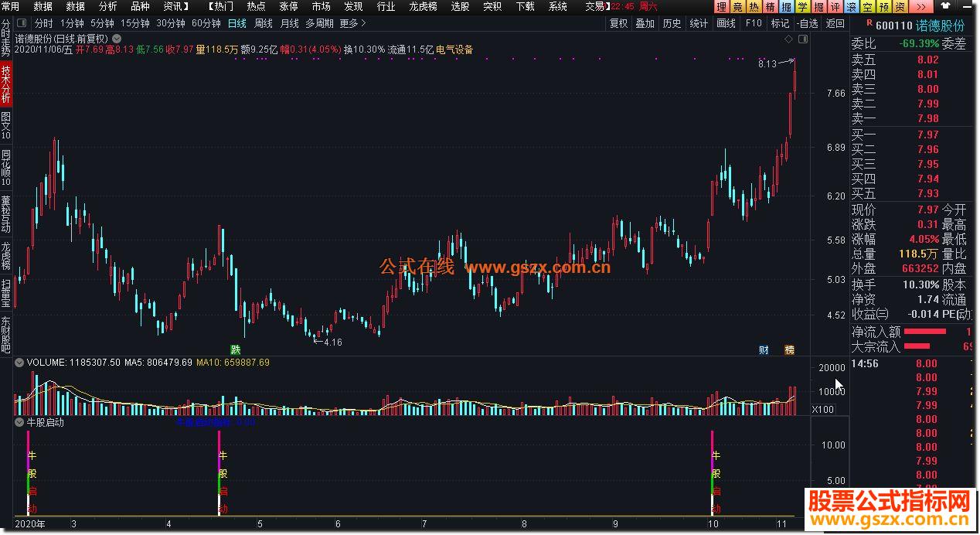This screenshot has height=535, width=980.
Task: Open the 常用 menu
Action: (x=11, y=6)
